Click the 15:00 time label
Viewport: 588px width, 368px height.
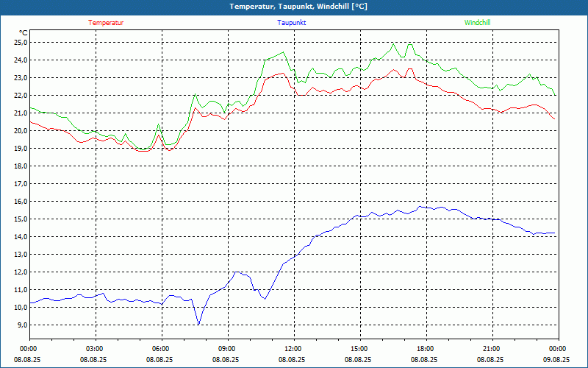coord(360,349)
